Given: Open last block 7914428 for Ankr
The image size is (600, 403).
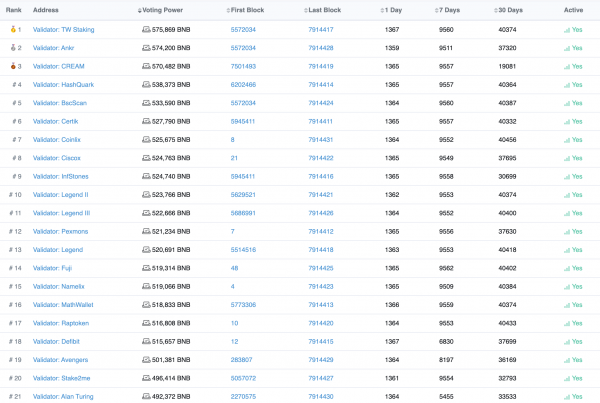Looking at the screenshot, I should (321, 48).
